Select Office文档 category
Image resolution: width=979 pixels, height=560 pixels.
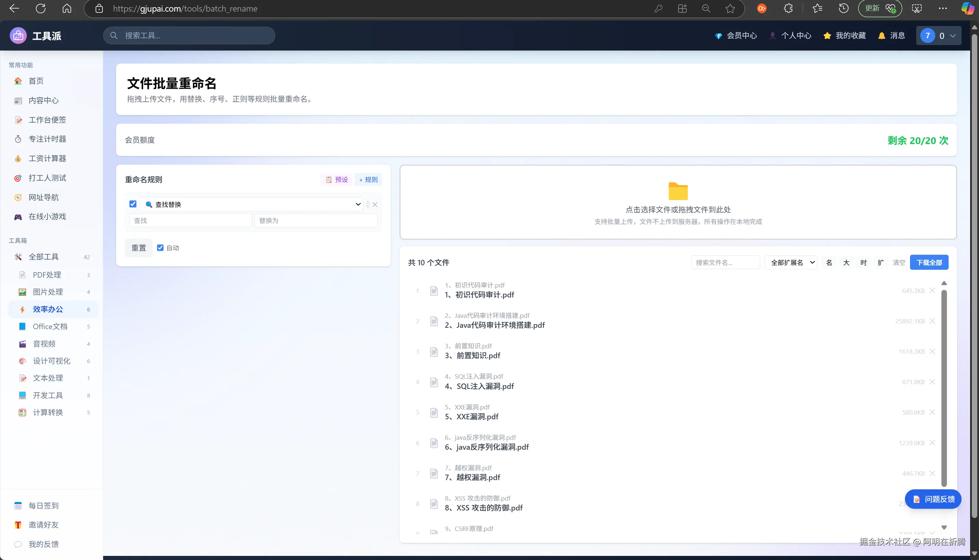(x=54, y=326)
